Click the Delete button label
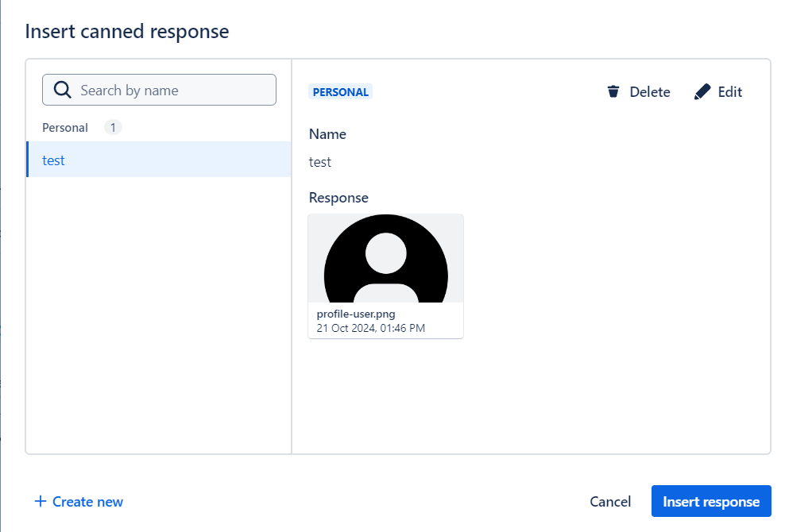The width and height of the screenshot is (785, 532). click(649, 92)
